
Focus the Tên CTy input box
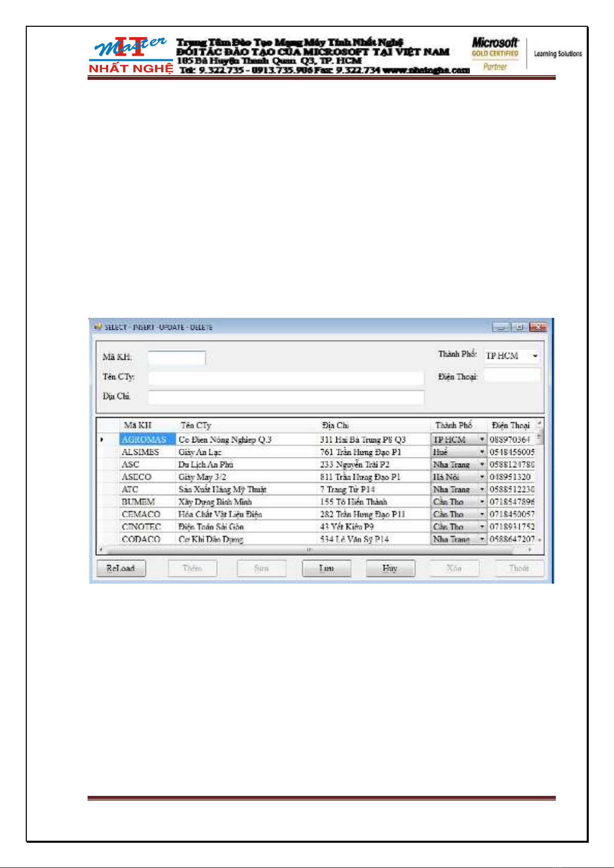(x=286, y=378)
